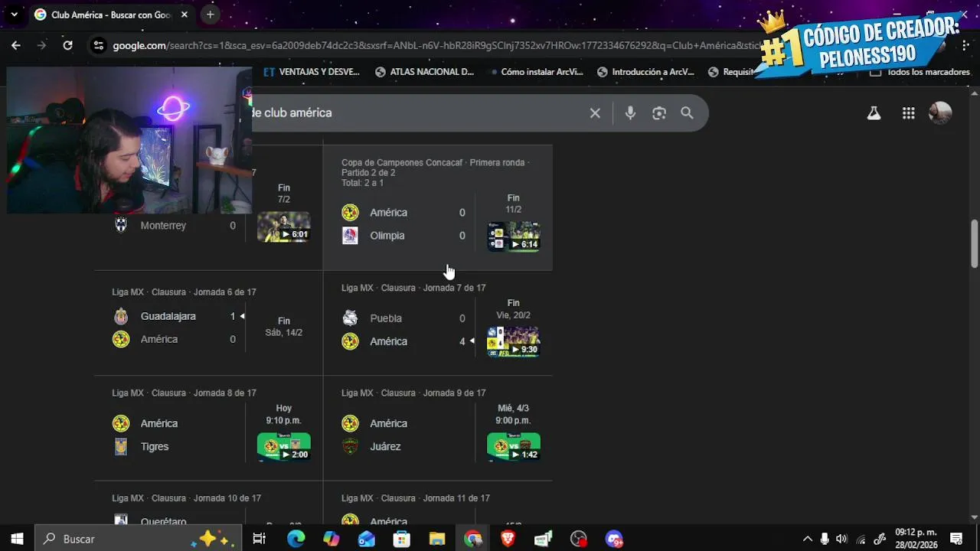Click the Puebla team name
The width and height of the screenshot is (980, 551).
[386, 318]
